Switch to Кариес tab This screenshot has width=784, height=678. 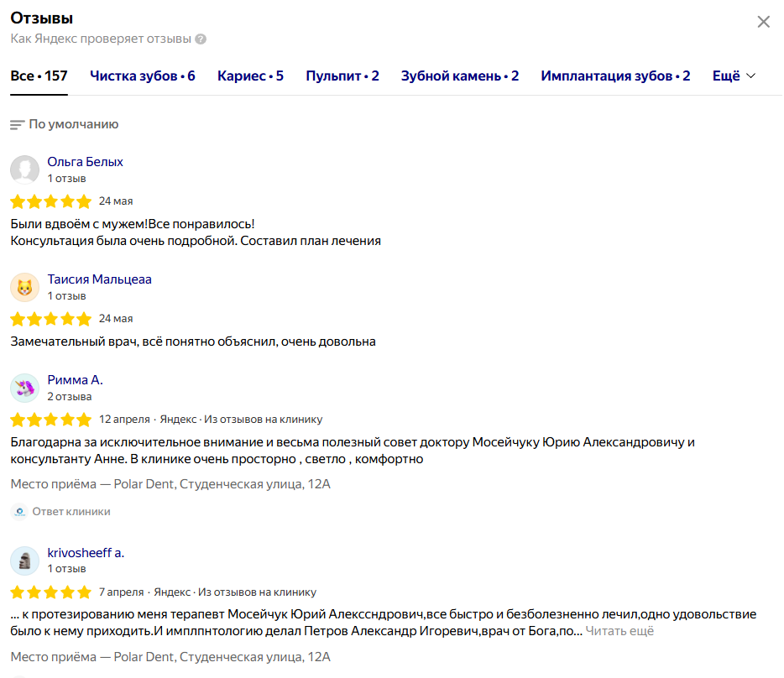coord(250,76)
